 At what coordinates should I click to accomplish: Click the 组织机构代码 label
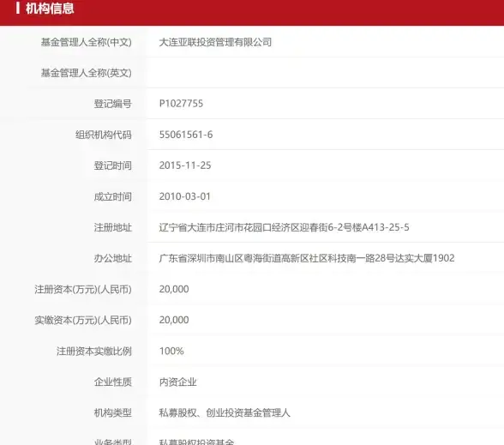[x=104, y=135]
